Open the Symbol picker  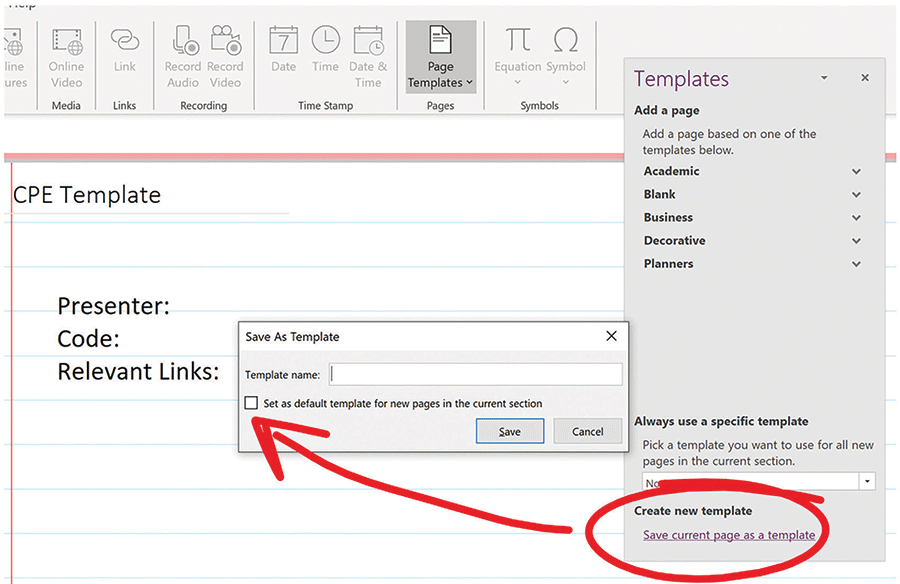[566, 52]
